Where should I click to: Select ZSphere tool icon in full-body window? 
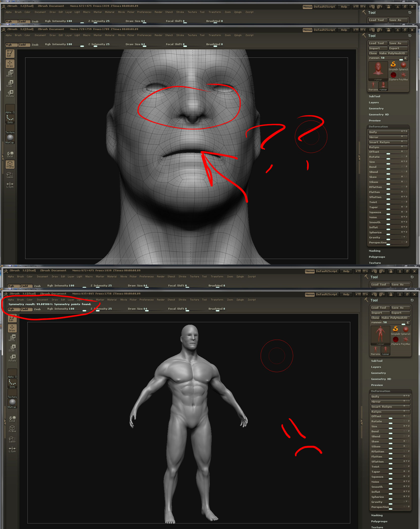point(395,341)
